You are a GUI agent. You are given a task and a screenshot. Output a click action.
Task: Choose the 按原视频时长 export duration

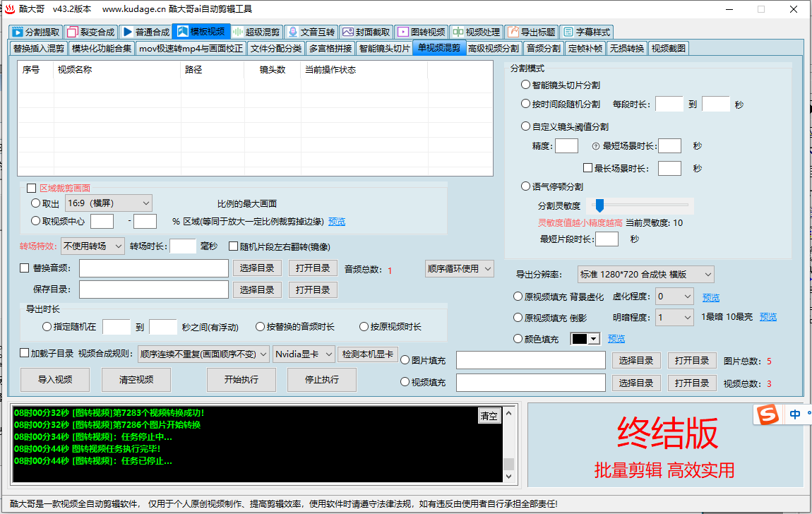click(x=364, y=327)
